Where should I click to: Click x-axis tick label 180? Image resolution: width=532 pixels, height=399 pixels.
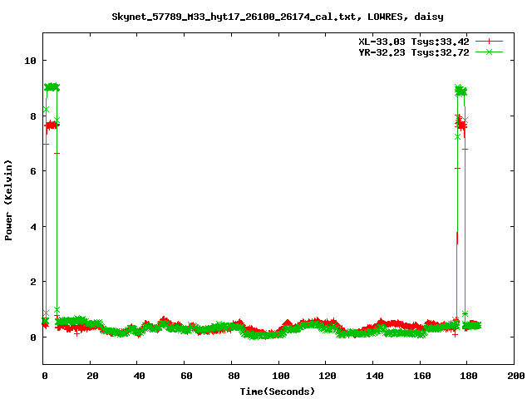point(469,376)
